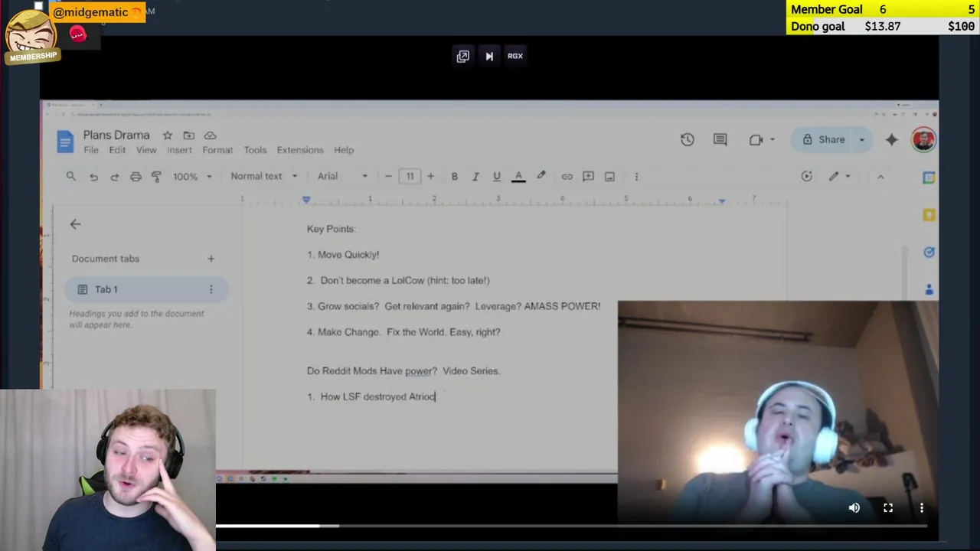Open the Arial font dropdown

342,176
